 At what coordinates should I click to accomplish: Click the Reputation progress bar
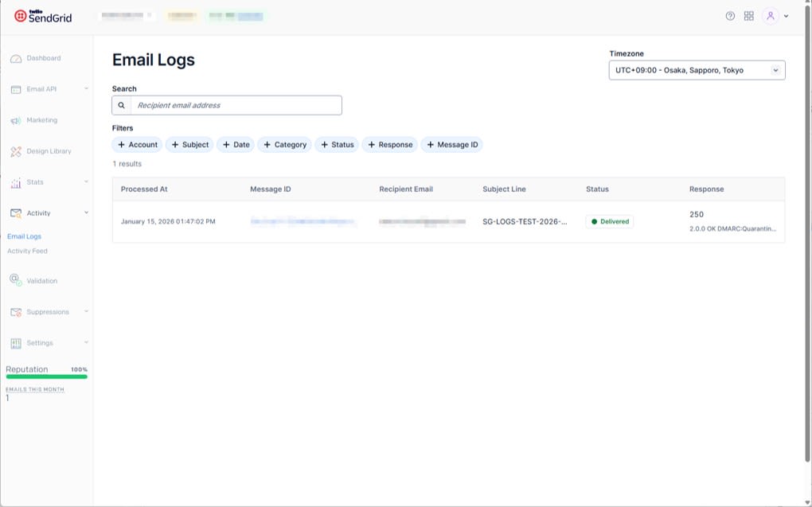click(45, 375)
